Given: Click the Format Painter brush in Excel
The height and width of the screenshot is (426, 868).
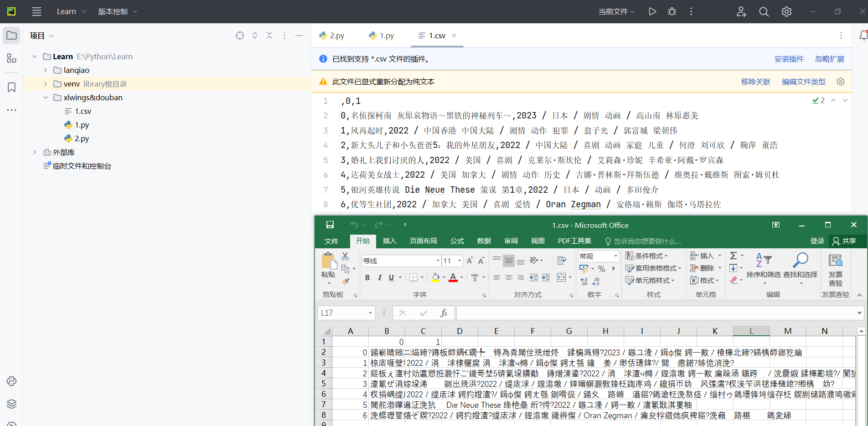Looking at the screenshot, I should [346, 281].
